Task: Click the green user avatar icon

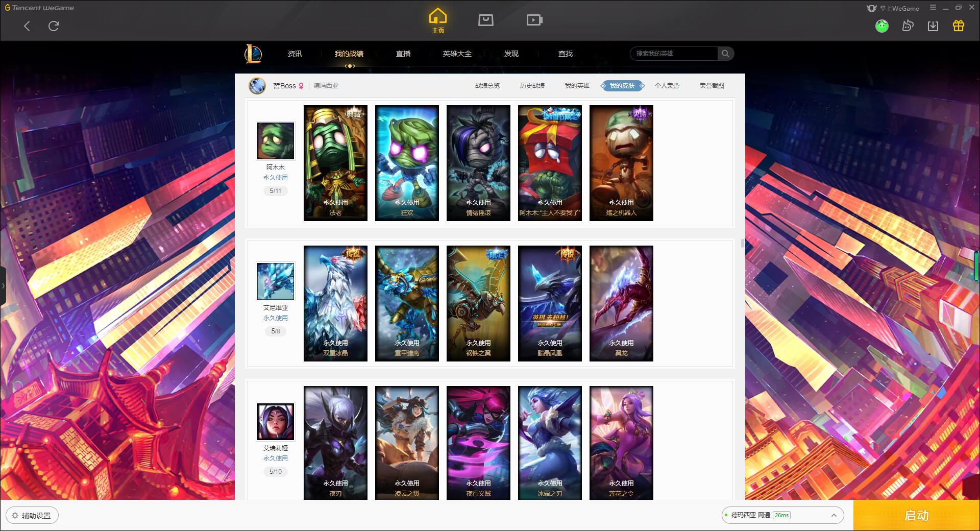Action: click(x=881, y=26)
